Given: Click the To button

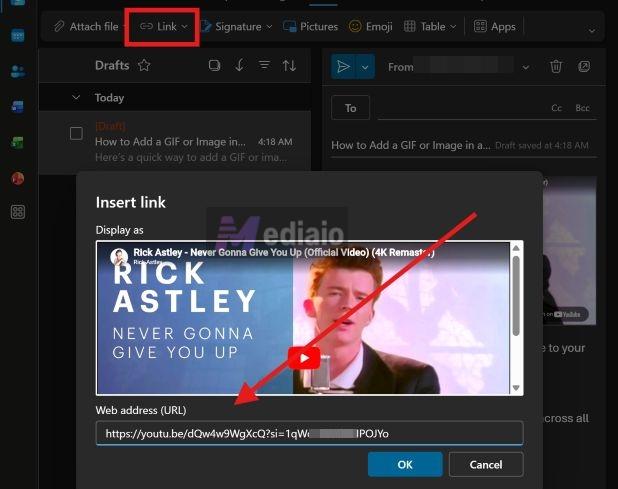Looking at the screenshot, I should pyautogui.click(x=350, y=108).
